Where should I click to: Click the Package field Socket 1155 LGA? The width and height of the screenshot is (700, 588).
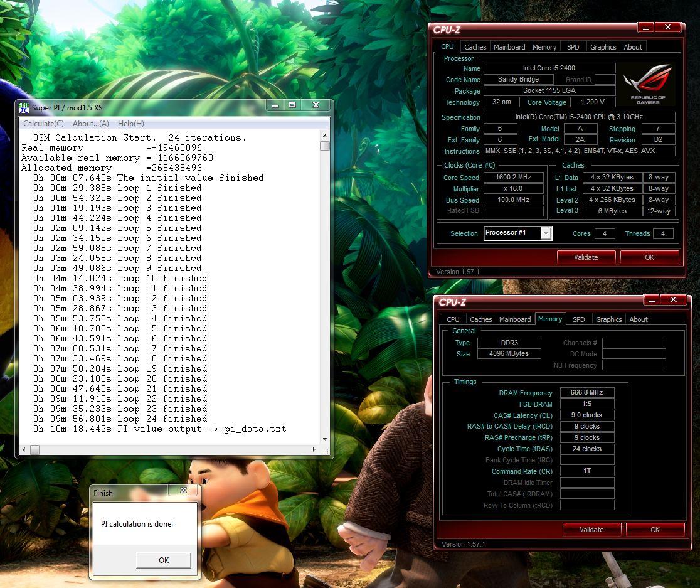(549, 90)
